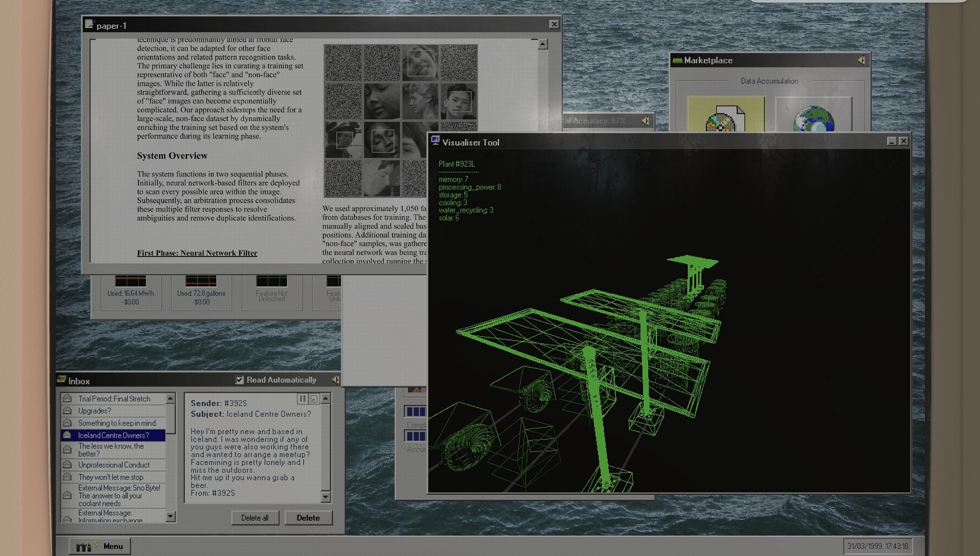
Task: Click the accuracy progress bar
Action: point(416,436)
